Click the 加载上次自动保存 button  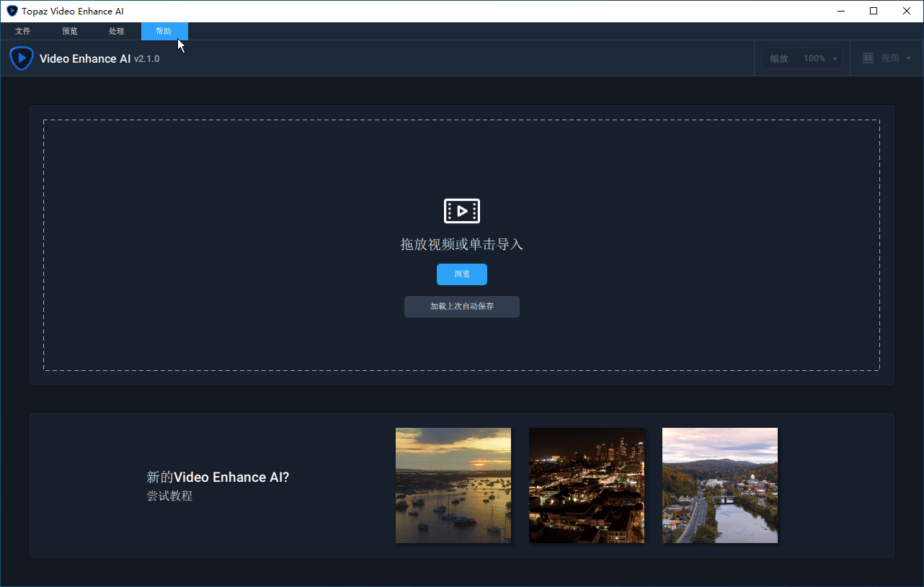(462, 306)
